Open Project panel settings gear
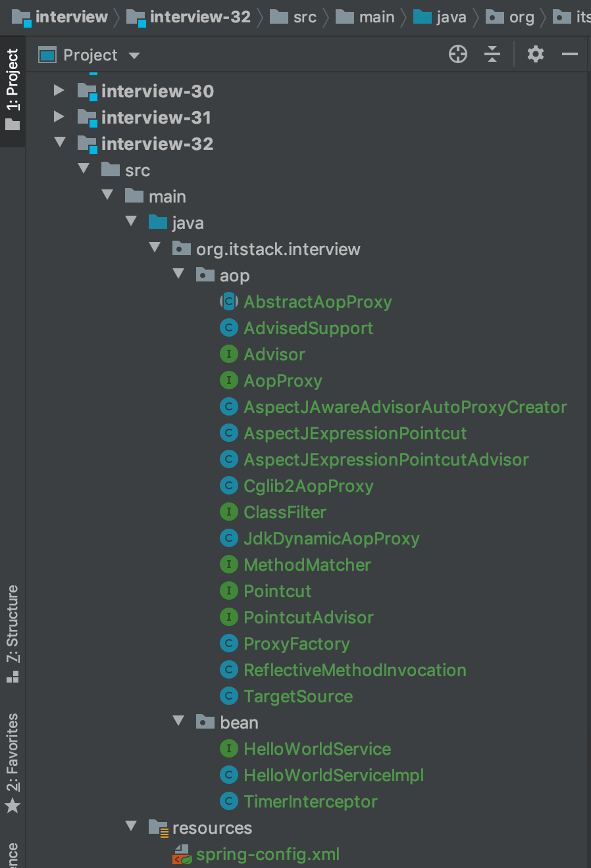This screenshot has height=868, width=591. (536, 54)
